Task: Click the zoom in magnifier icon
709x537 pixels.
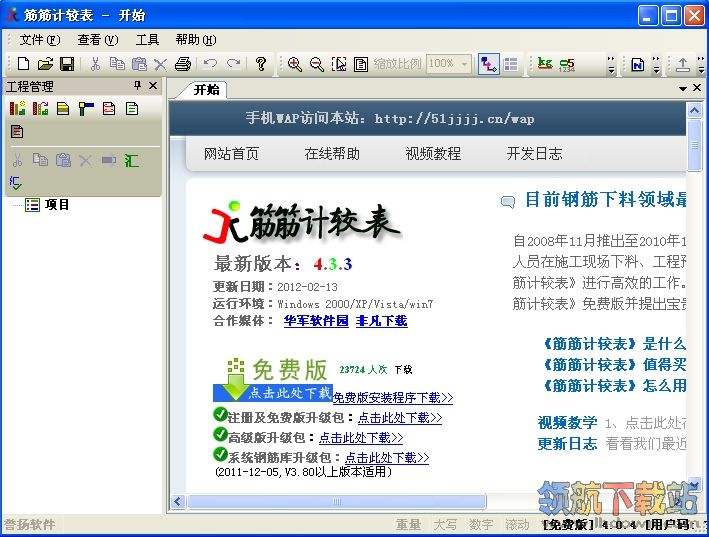Action: pyautogui.click(x=295, y=64)
